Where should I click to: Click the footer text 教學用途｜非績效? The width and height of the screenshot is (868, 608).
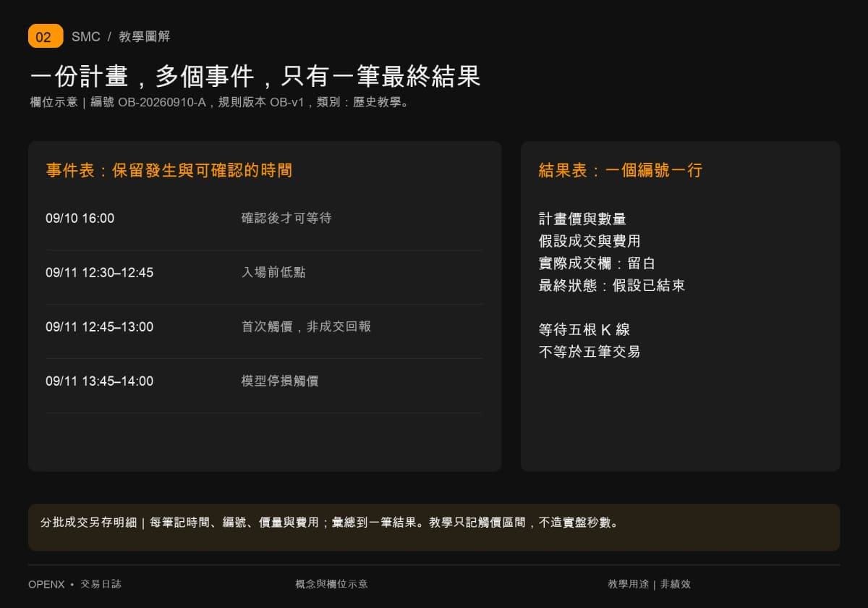(650, 584)
